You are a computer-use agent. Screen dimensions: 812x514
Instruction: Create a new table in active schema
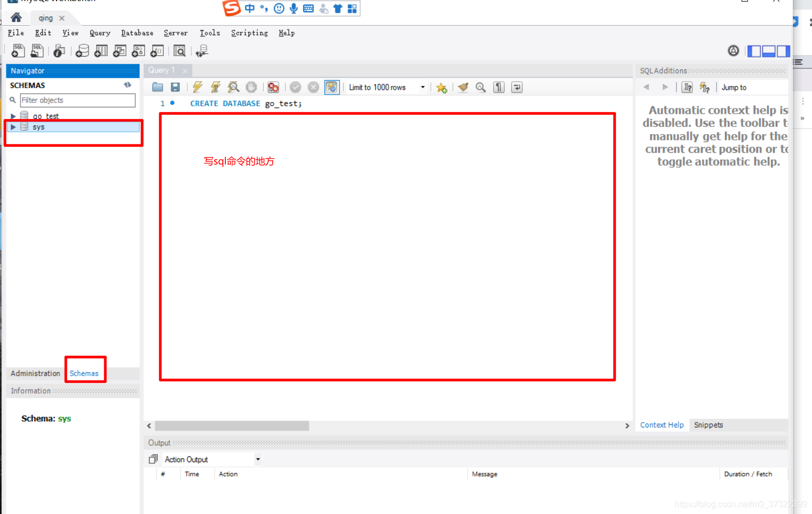tap(101, 51)
